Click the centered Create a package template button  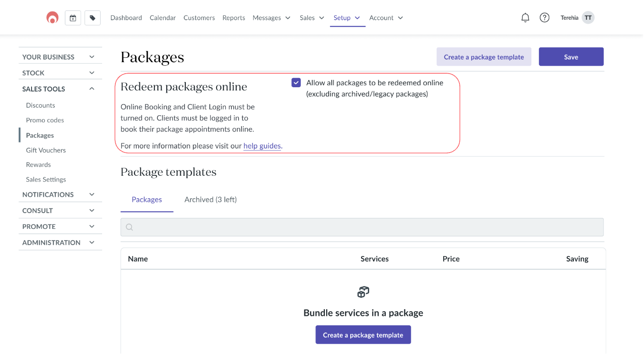[363, 335]
